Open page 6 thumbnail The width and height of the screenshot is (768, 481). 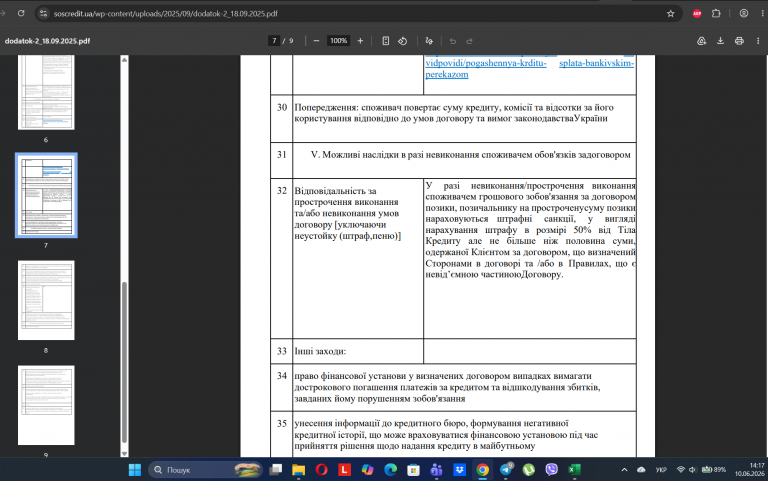pos(46,93)
